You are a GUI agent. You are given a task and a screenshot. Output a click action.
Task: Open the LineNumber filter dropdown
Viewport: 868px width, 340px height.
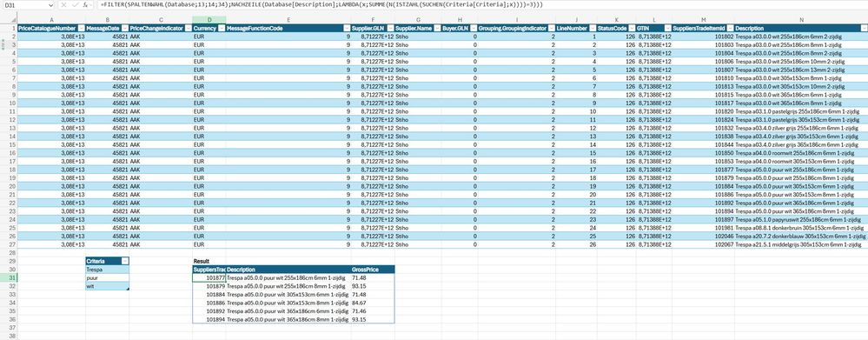point(593,28)
